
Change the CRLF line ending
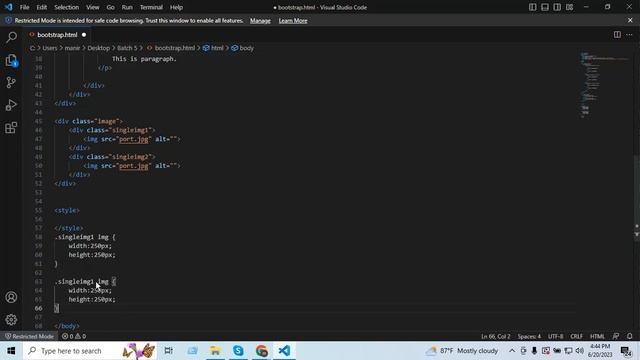point(576,336)
